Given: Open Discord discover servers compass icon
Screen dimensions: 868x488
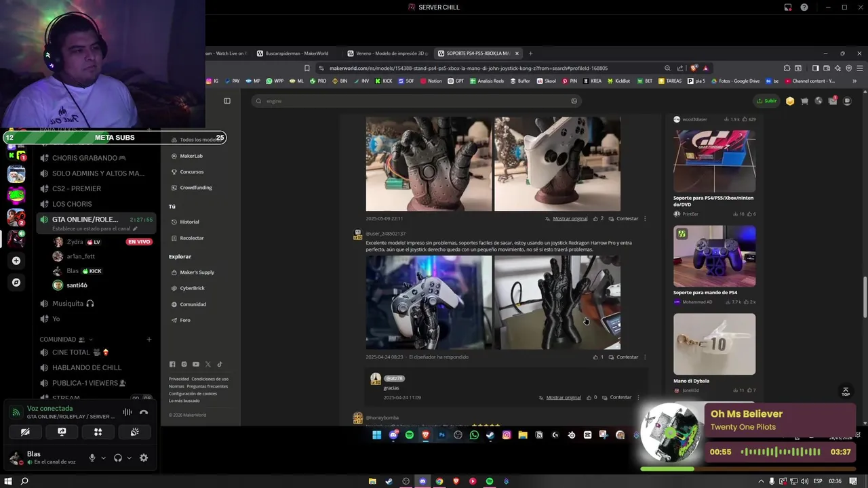Looking at the screenshot, I should coord(16,282).
